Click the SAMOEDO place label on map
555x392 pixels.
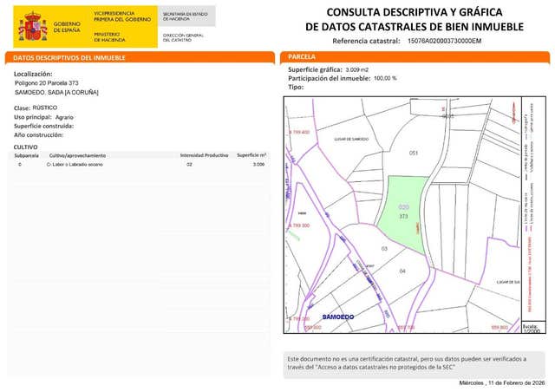337,317
